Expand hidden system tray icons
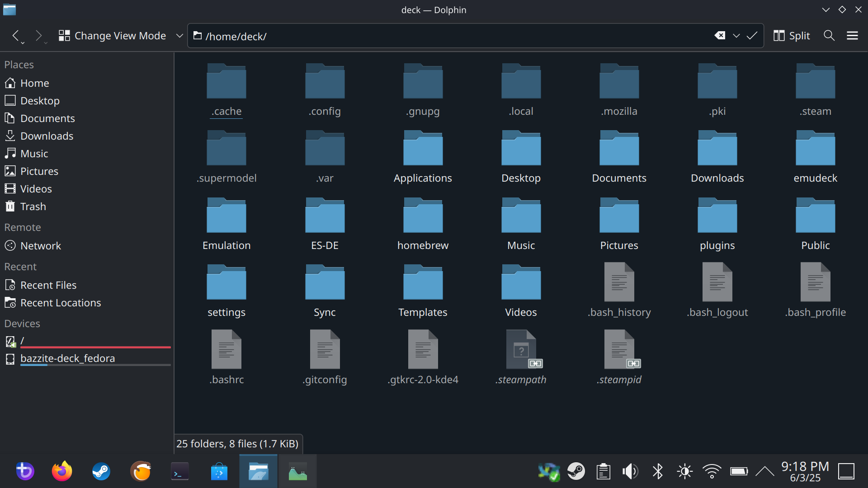 click(765, 471)
